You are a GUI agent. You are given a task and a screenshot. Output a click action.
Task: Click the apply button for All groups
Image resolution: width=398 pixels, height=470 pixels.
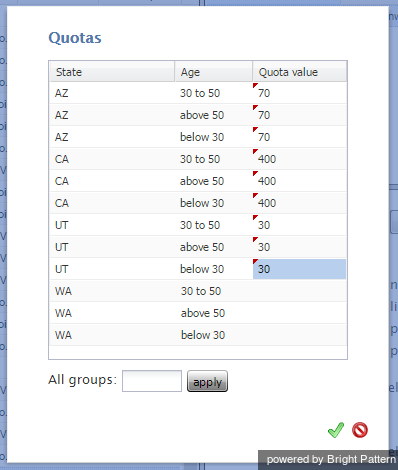pyautogui.click(x=207, y=381)
